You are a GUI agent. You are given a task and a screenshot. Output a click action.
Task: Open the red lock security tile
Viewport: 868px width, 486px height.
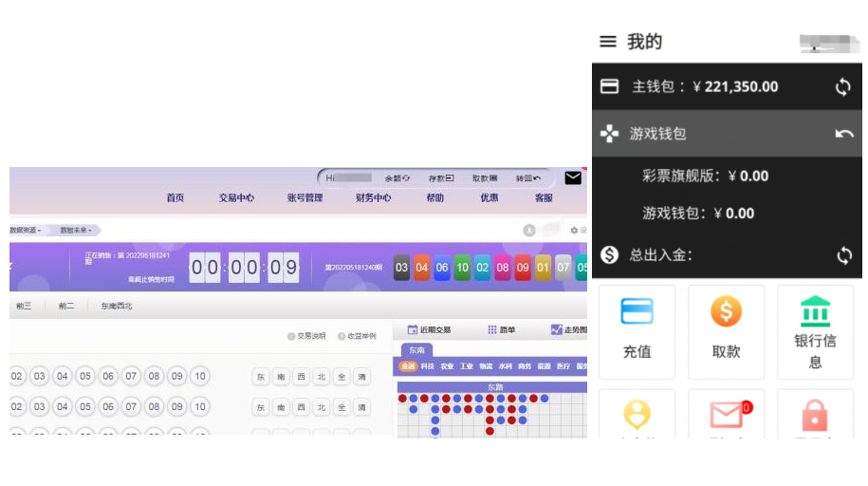pos(816,414)
